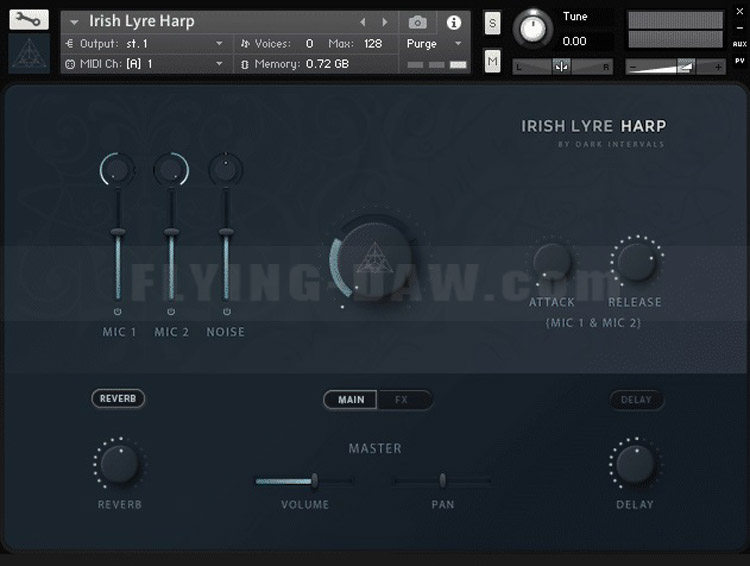Click the Voices count value 0
Screen dimensions: 750x566
[309, 44]
